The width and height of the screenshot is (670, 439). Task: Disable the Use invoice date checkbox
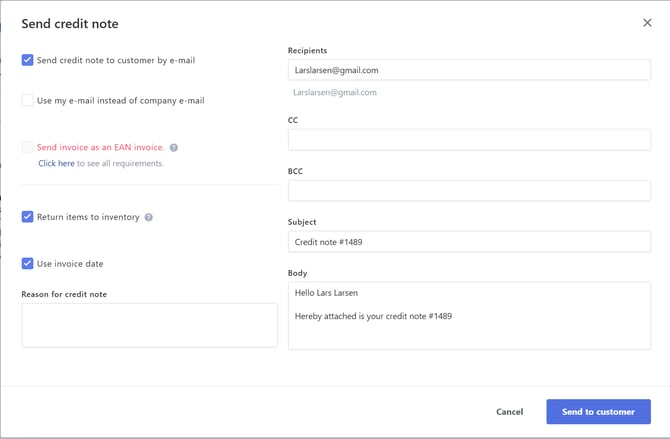point(28,264)
